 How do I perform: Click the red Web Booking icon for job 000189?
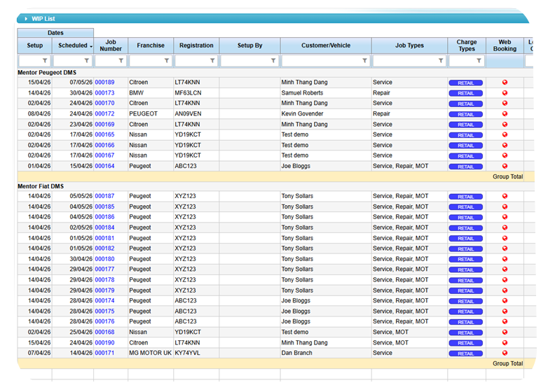[505, 83]
